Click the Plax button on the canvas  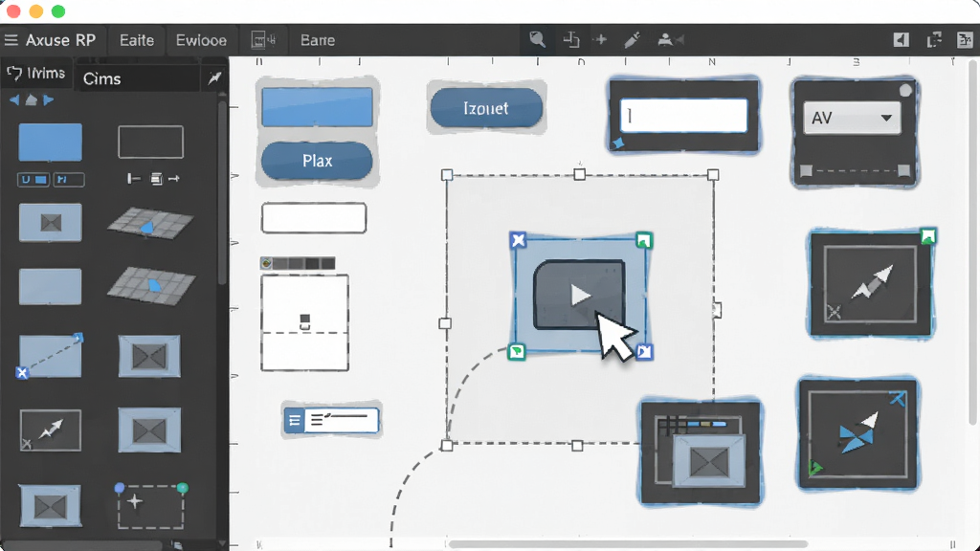coord(317,161)
